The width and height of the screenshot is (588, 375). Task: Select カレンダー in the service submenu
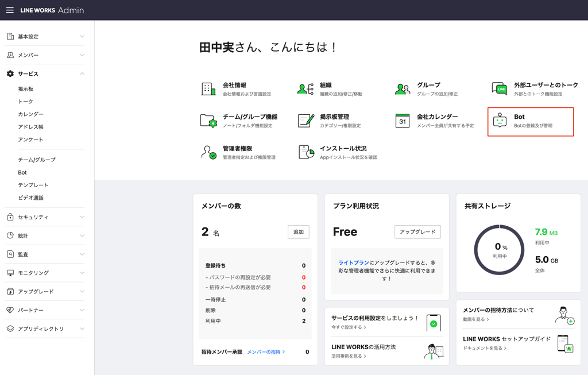[31, 114]
